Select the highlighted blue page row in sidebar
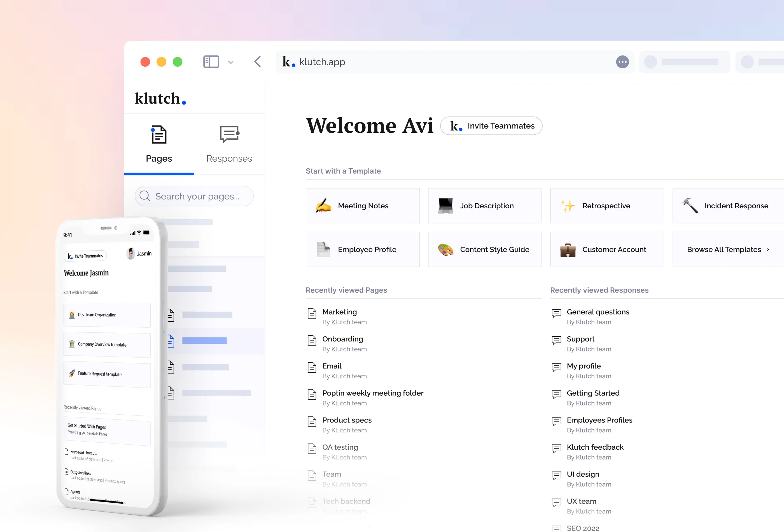Image resolution: width=784 pixels, height=532 pixels. pyautogui.click(x=216, y=341)
